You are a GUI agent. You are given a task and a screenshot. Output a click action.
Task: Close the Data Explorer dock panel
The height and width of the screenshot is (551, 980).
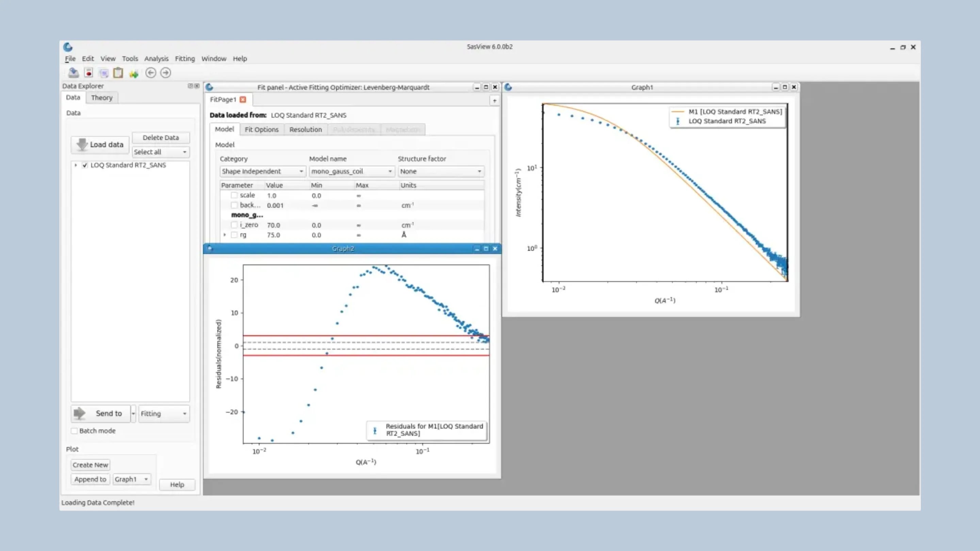point(197,86)
